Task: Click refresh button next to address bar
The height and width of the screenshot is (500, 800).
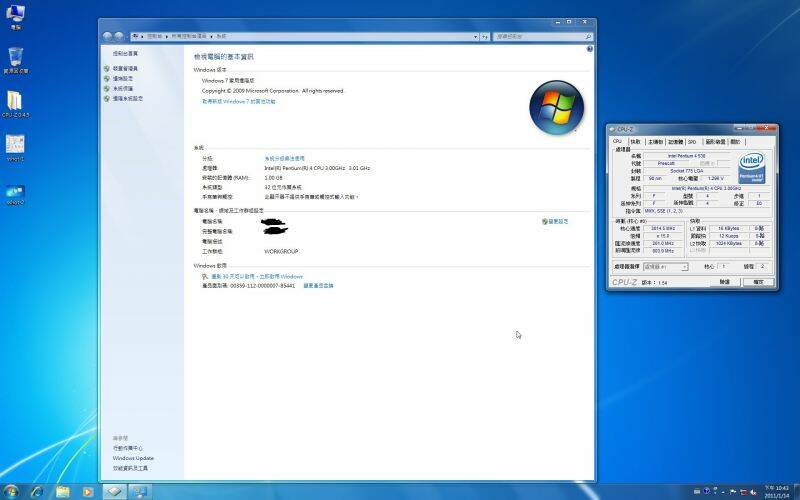Action: (485, 36)
